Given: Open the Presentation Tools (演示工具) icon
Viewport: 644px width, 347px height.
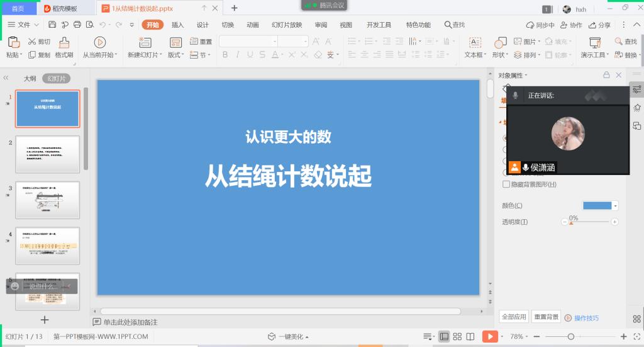Looking at the screenshot, I should (x=594, y=43).
